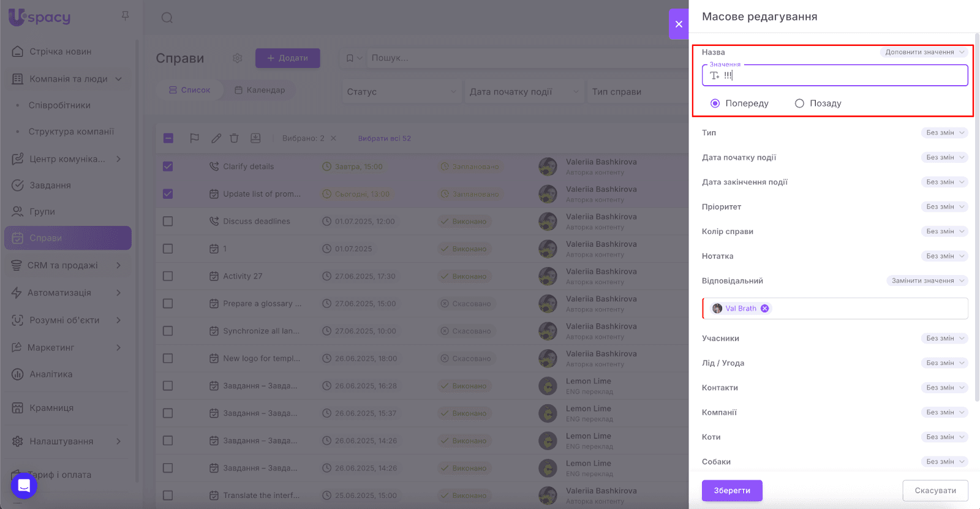This screenshot has width=980, height=509.
Task: Click the Скасувати button
Action: pyautogui.click(x=935, y=491)
